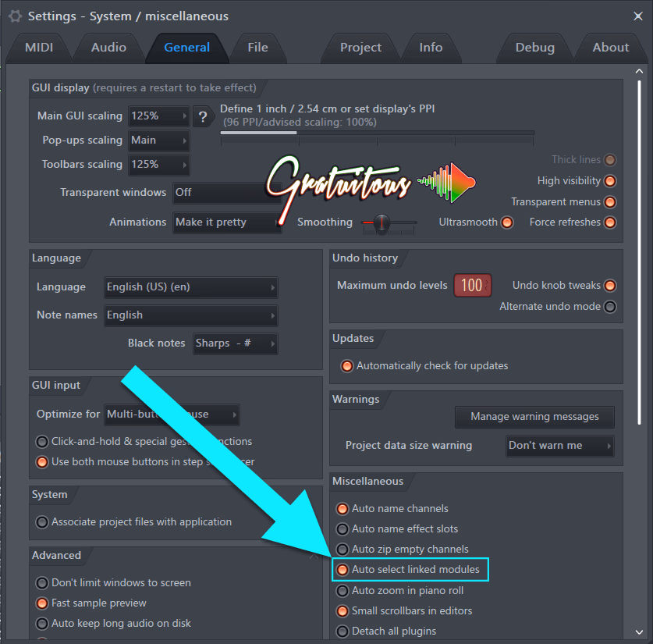Toggle Auto name channels
The image size is (653, 644).
(342, 509)
